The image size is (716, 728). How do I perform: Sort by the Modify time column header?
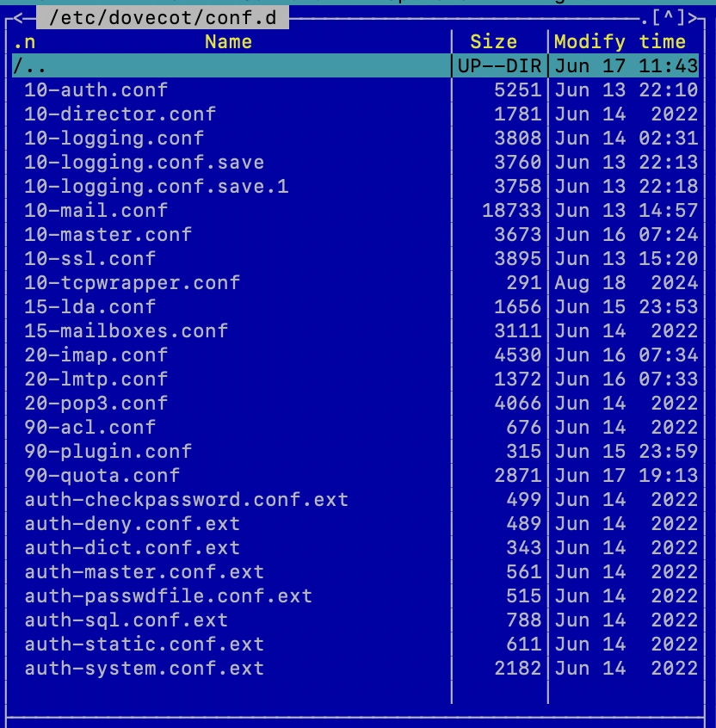[x=620, y=41]
